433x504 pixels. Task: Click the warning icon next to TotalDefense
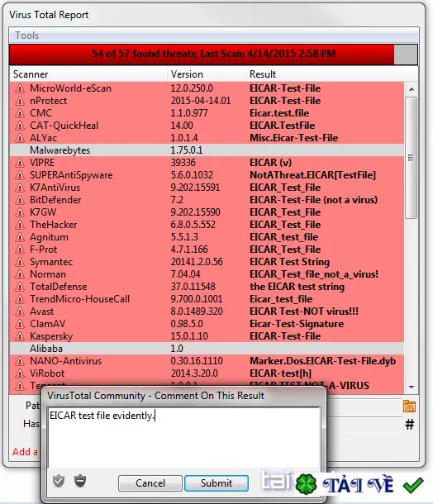tap(20, 287)
